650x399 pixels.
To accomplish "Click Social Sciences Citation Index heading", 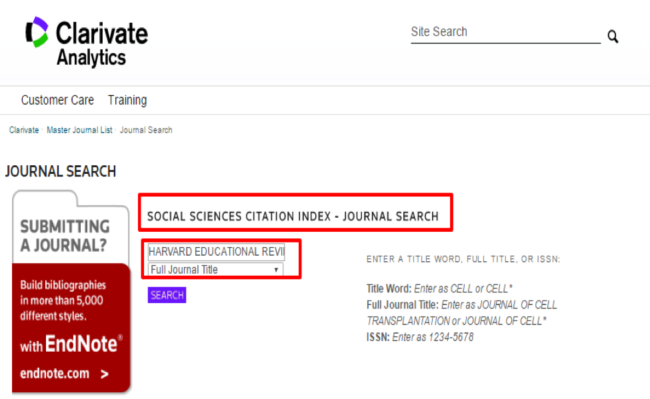I will point(293,216).
